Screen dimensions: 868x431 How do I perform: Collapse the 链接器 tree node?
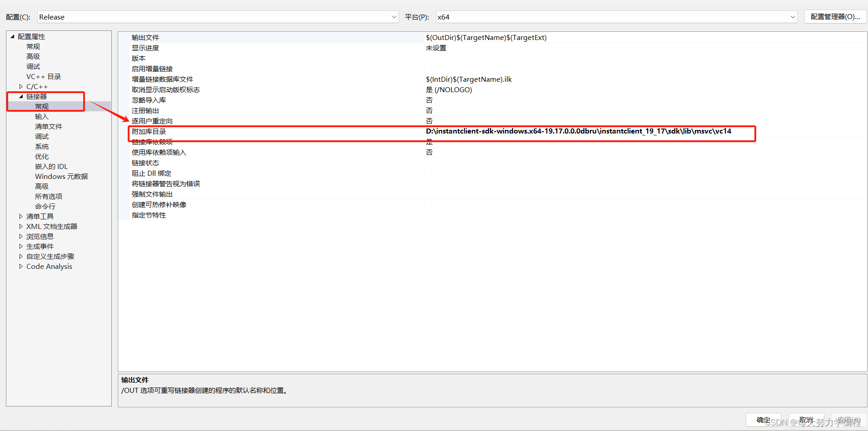pyautogui.click(x=21, y=96)
